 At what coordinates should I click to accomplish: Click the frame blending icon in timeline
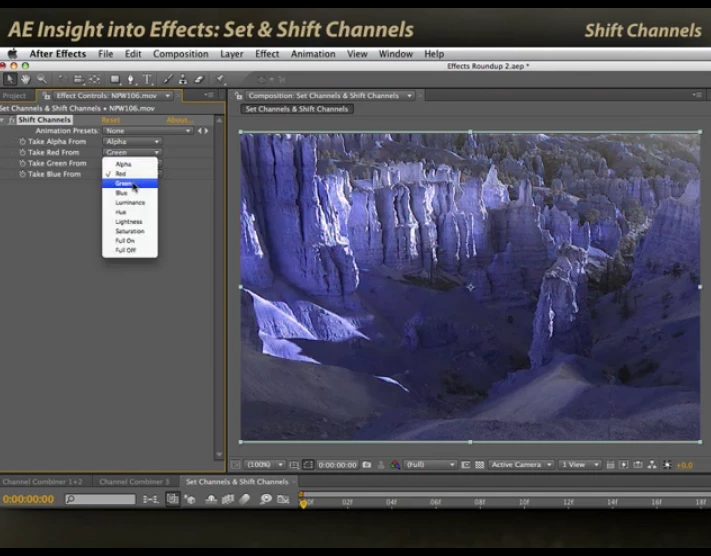[227, 499]
